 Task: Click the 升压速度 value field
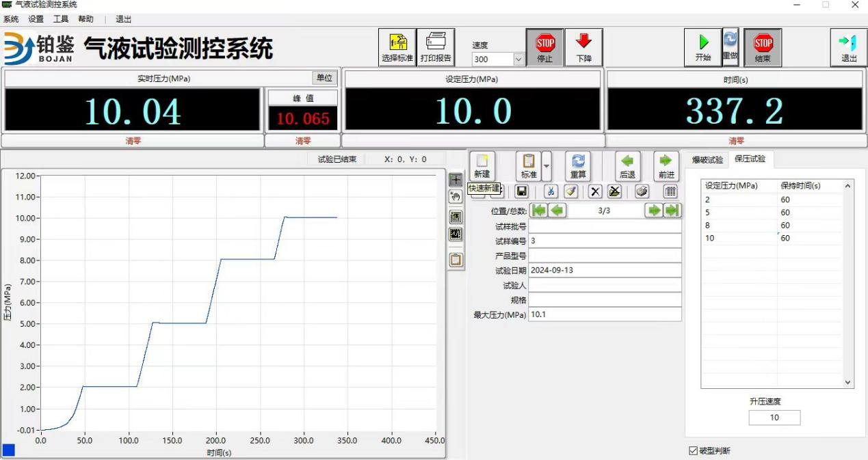(x=774, y=417)
